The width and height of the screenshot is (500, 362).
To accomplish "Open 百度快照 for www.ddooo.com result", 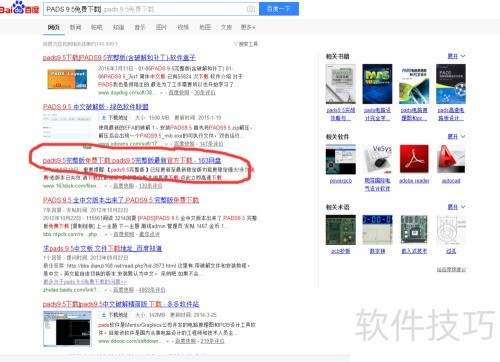I will pos(185,341).
